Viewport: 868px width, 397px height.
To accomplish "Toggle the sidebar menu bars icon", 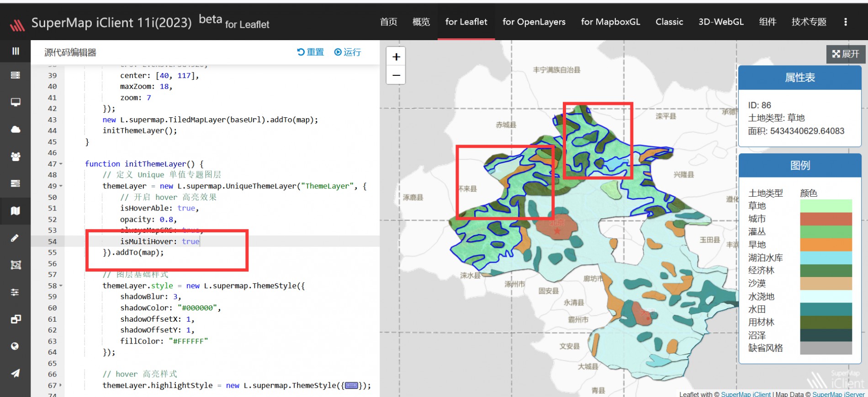I will pos(16,51).
